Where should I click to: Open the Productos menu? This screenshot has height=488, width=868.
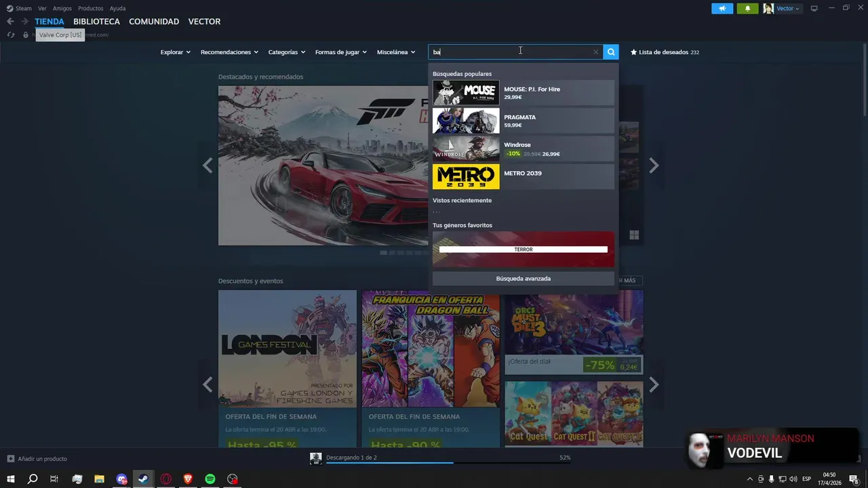(90, 8)
